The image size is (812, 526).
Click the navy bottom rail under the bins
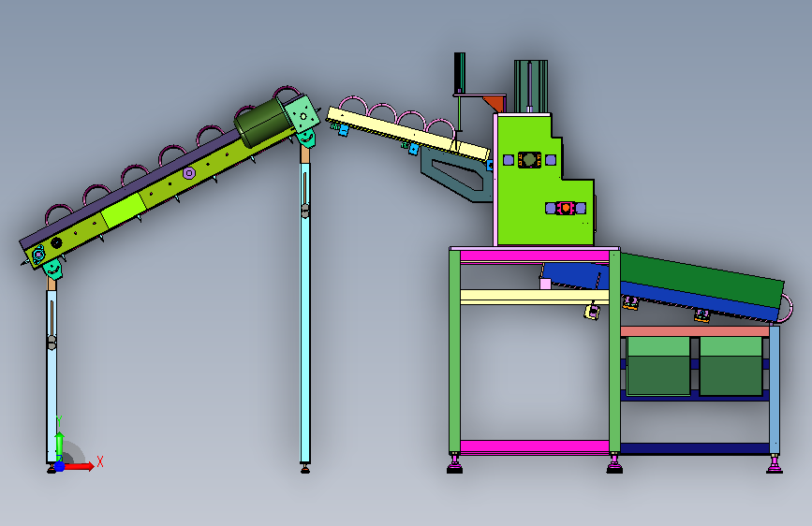(694, 448)
